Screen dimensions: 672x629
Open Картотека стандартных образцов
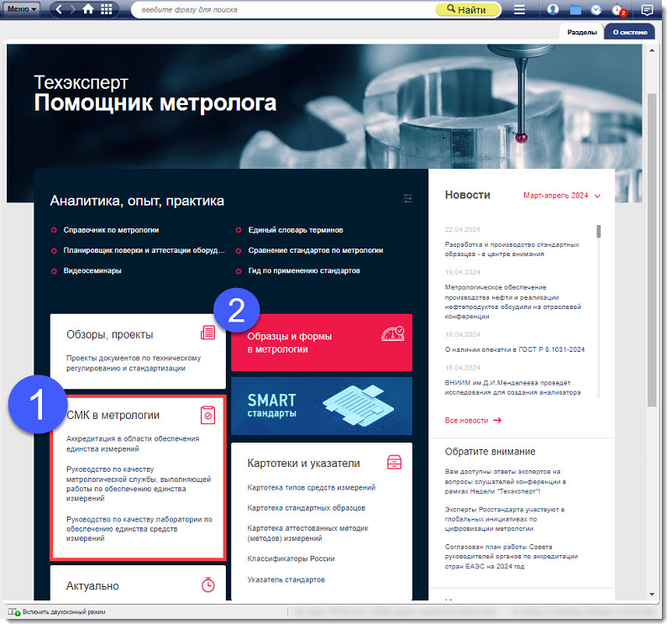[306, 508]
